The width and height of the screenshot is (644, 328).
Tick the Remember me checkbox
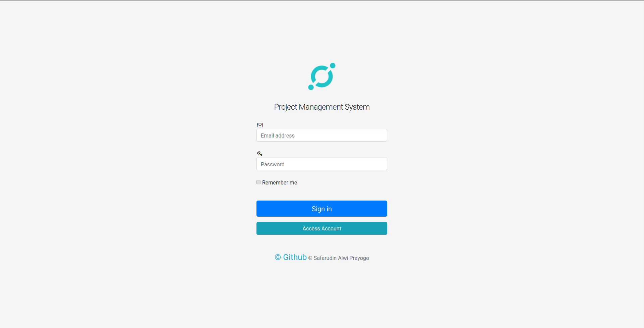coord(258,182)
